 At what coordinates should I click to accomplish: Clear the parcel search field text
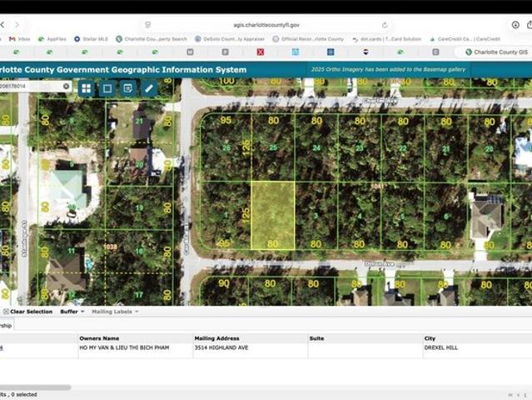tap(67, 86)
